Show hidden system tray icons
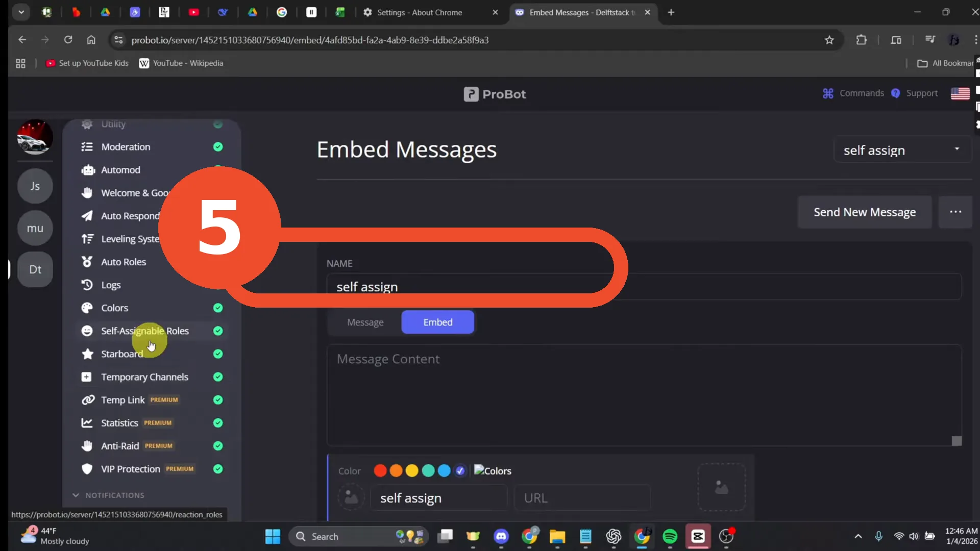Viewport: 980px width, 551px height. pyautogui.click(x=858, y=536)
